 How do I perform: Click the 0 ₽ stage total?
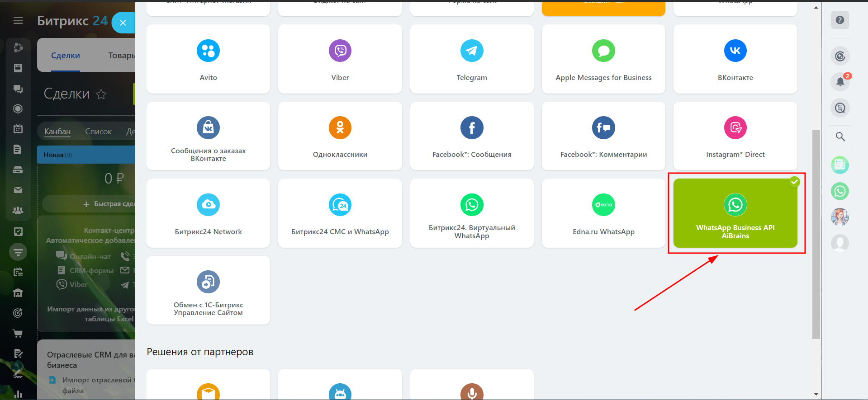pos(114,179)
